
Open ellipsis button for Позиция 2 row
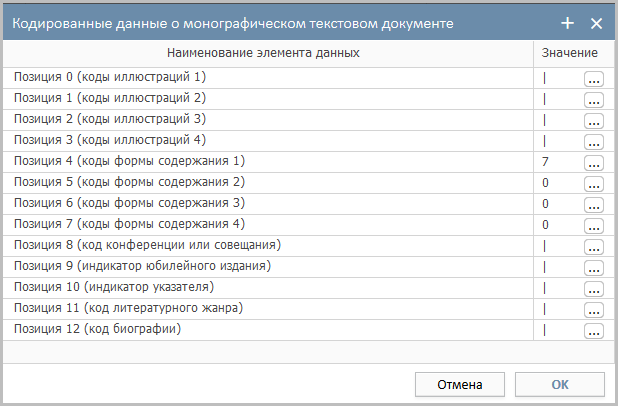593,120
